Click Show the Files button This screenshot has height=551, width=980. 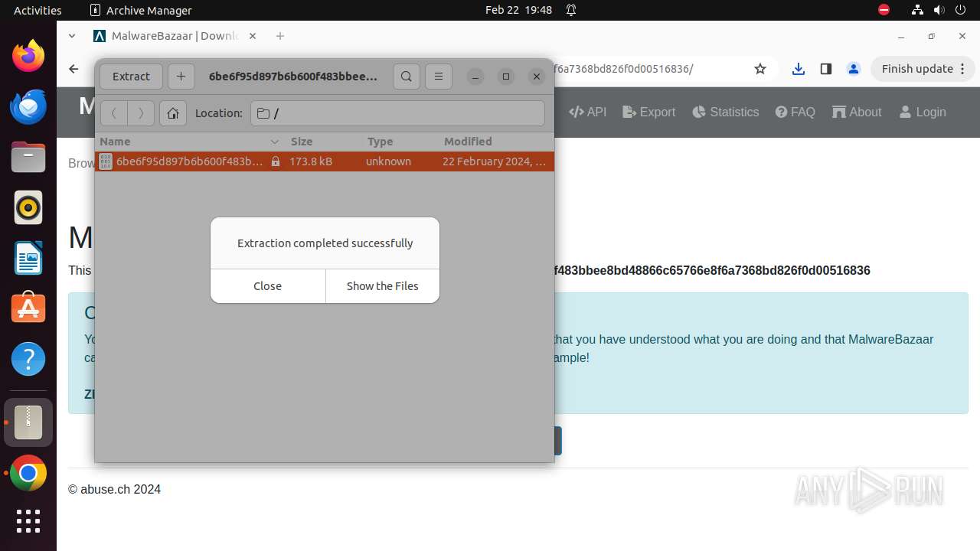pos(383,286)
